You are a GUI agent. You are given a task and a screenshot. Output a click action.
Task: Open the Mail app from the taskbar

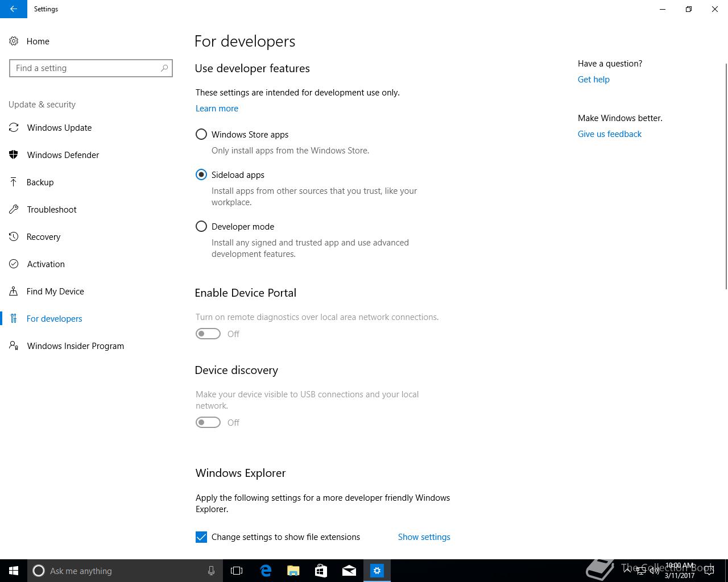(x=349, y=571)
